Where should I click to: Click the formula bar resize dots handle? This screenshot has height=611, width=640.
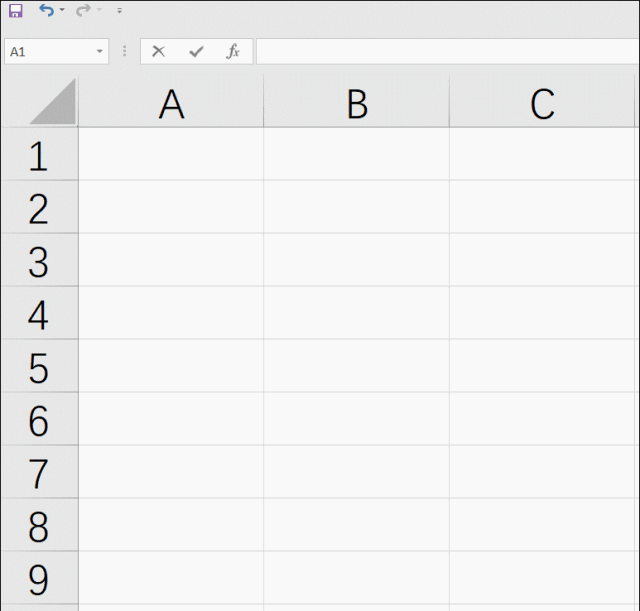tap(124, 52)
